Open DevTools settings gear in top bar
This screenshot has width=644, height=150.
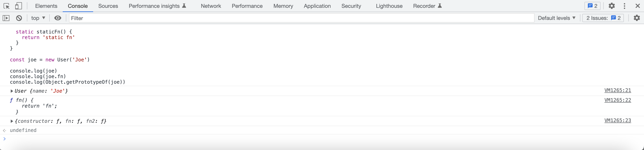pyautogui.click(x=612, y=6)
